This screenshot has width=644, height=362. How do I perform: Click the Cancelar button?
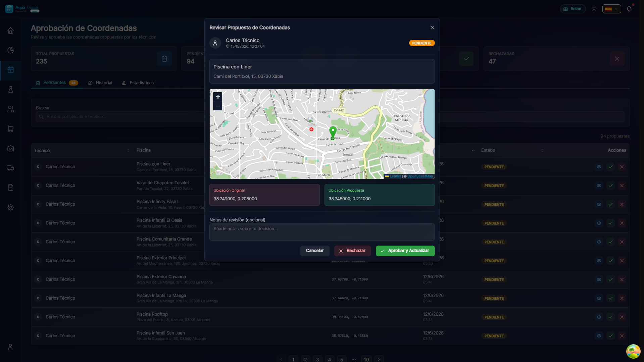314,251
